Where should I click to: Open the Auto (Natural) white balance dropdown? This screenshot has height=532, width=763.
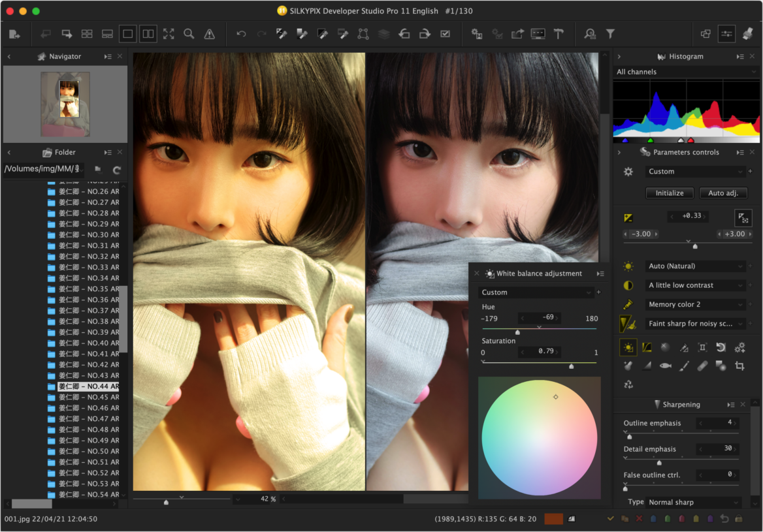click(694, 266)
